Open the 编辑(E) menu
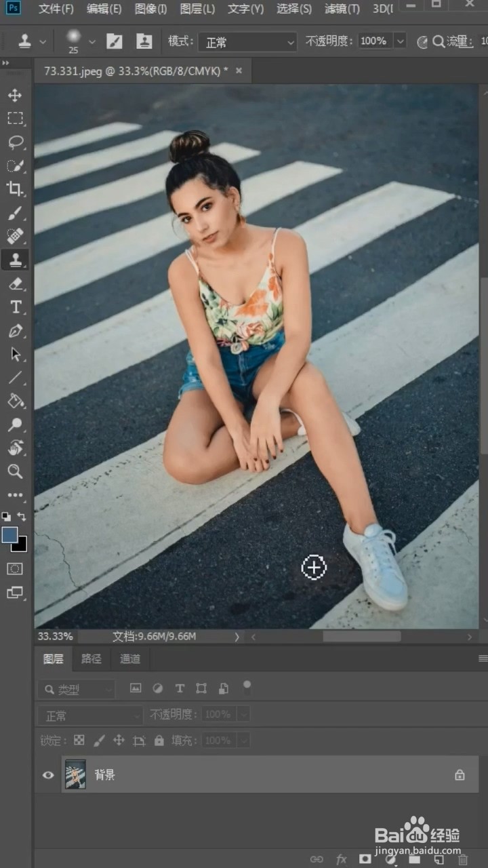Image resolution: width=488 pixels, height=868 pixels. pyautogui.click(x=104, y=9)
